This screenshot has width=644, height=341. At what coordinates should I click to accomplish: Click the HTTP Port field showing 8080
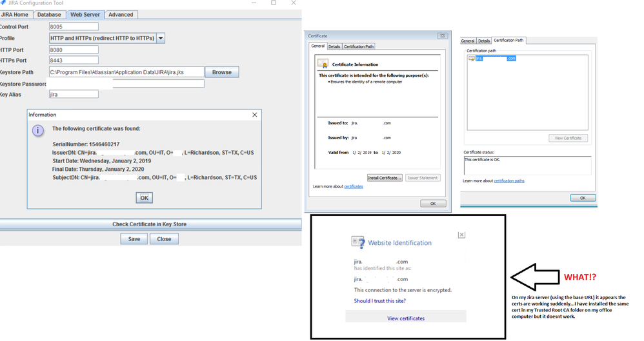coord(74,50)
